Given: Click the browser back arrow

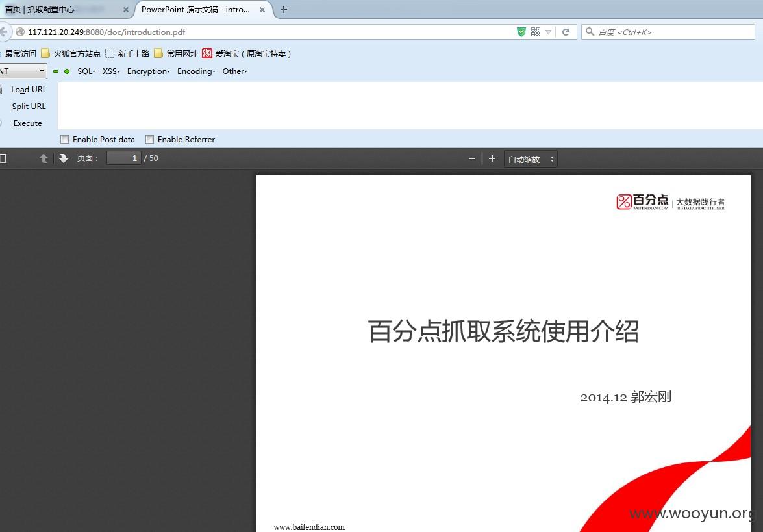Looking at the screenshot, I should [x=3, y=32].
